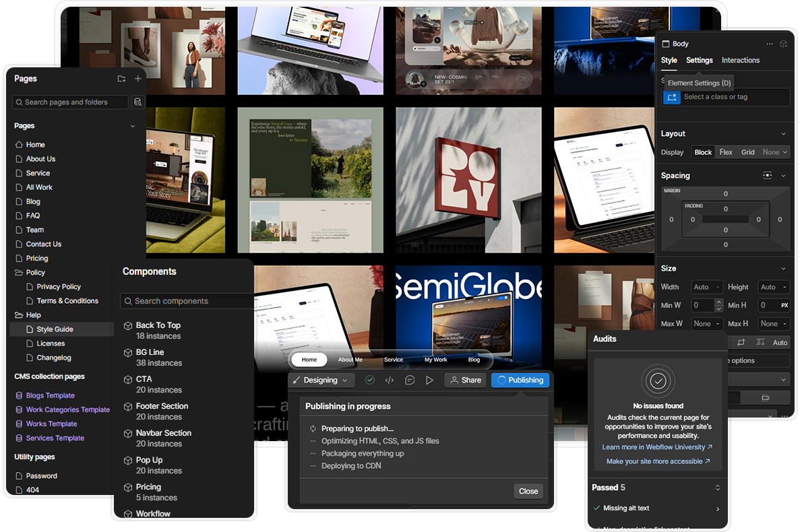Screen dimensions: 802x532
Task: Create a new page folder in Pages panel
Action: [121, 79]
